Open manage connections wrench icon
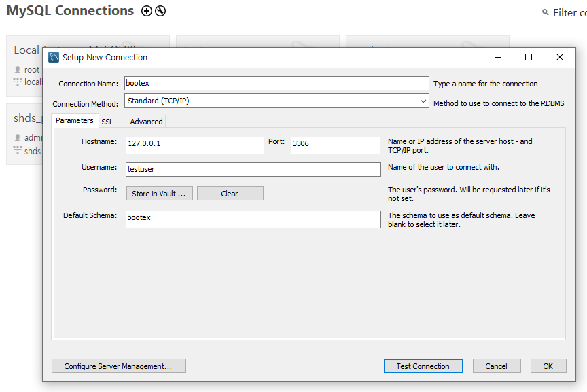The image size is (587, 392). point(160,12)
